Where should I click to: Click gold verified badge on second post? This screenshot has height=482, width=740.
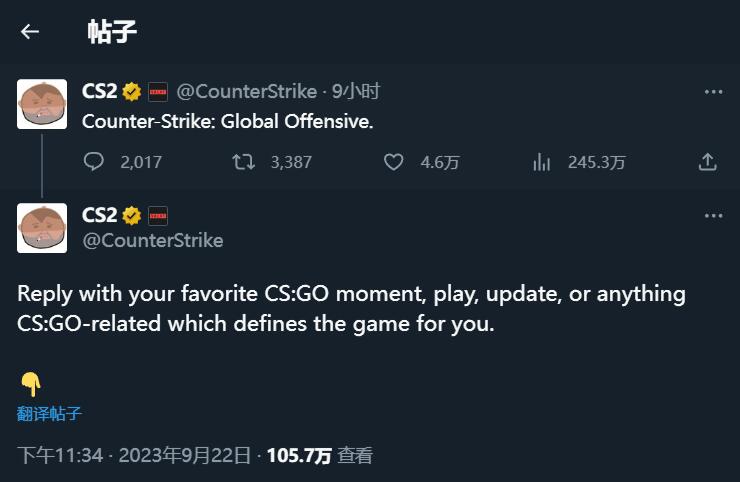[x=132, y=216]
